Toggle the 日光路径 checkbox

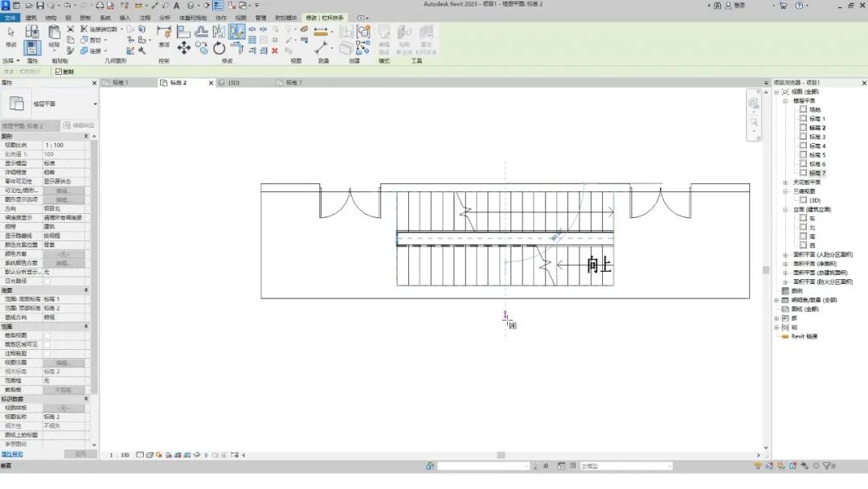47,281
